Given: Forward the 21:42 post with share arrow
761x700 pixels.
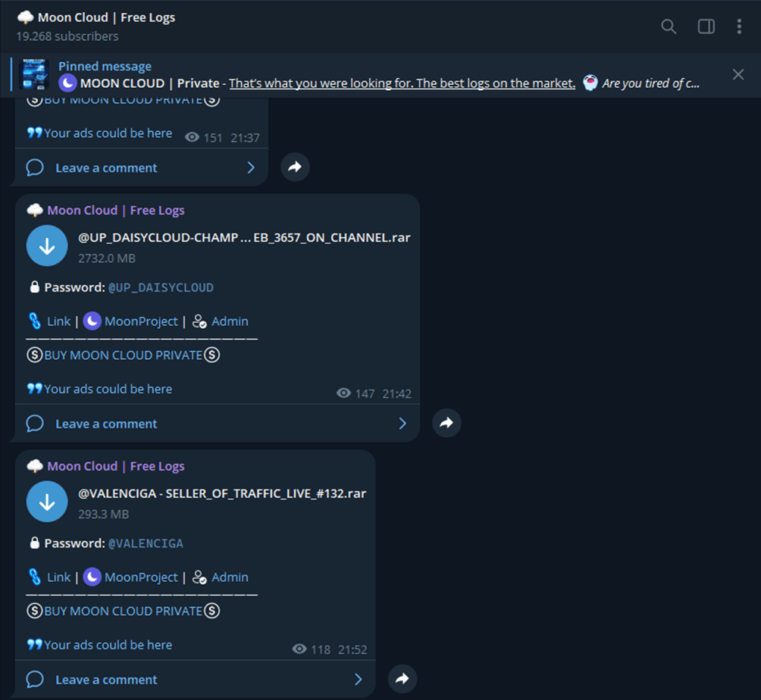Looking at the screenshot, I should 446,423.
